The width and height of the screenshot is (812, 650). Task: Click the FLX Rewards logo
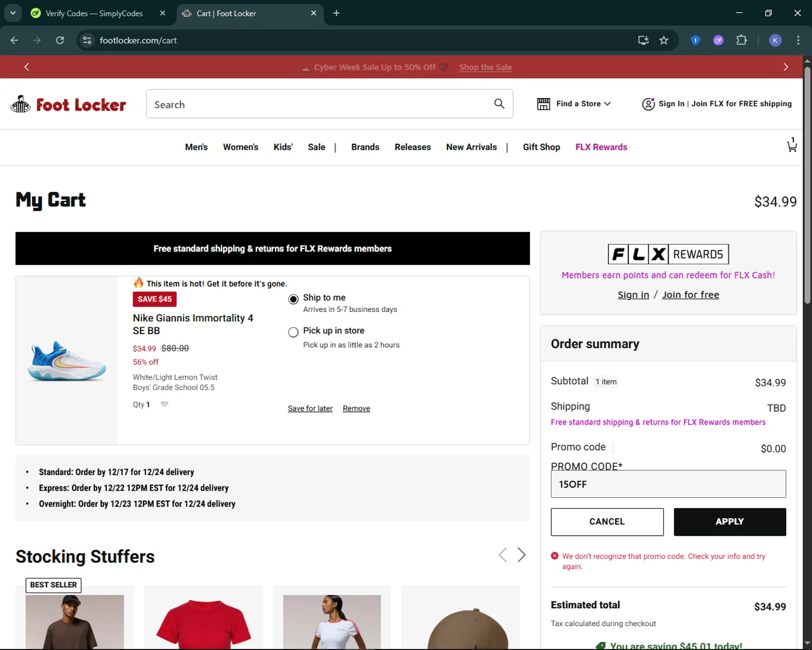[668, 254]
